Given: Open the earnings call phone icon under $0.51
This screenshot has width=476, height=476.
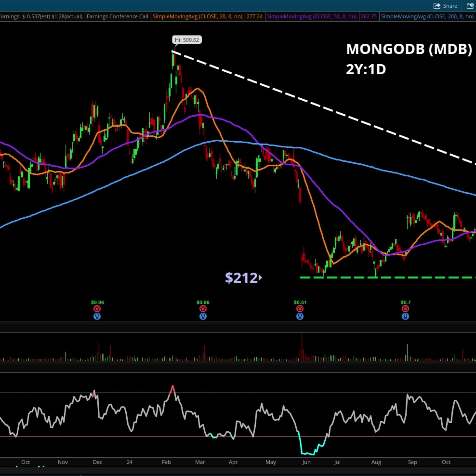Looking at the screenshot, I should tap(300, 309).
